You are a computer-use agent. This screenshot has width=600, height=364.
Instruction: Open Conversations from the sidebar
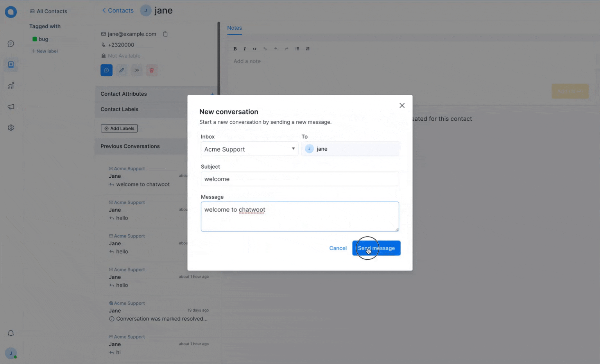(11, 44)
